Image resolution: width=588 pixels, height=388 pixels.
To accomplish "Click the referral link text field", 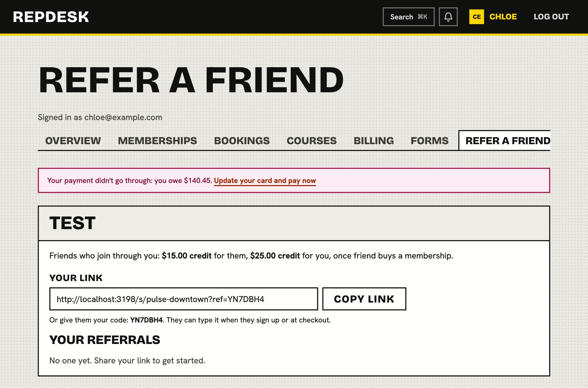I will [184, 299].
